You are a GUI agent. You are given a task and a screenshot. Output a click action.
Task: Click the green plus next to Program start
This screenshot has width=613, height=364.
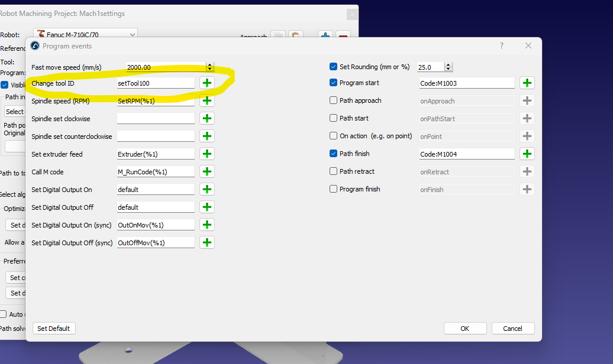[x=527, y=83]
